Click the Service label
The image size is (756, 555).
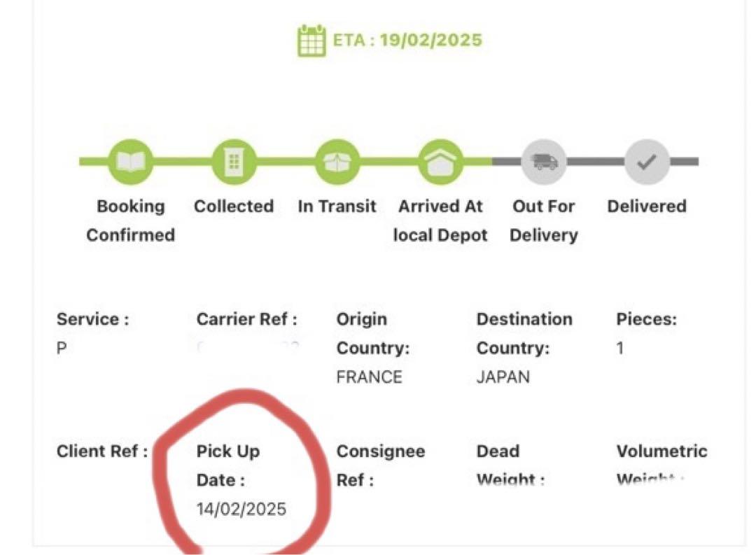tap(93, 319)
